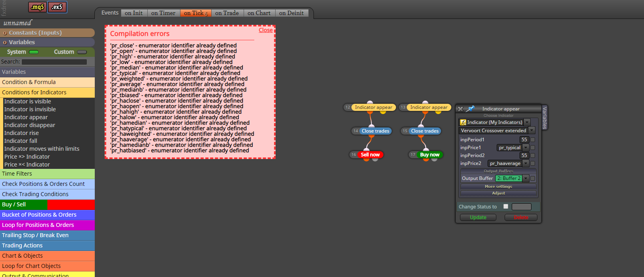Select the function icon beside Indicator (My Indicators)

(x=463, y=122)
